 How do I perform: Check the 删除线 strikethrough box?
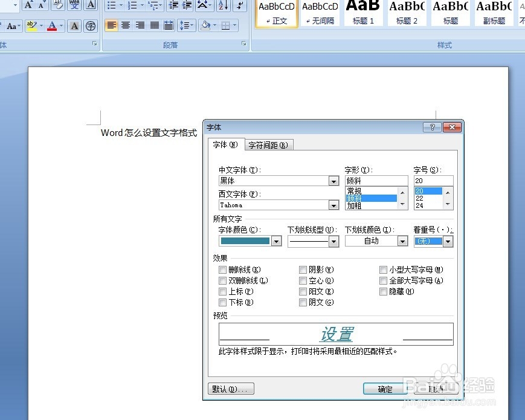(x=222, y=270)
